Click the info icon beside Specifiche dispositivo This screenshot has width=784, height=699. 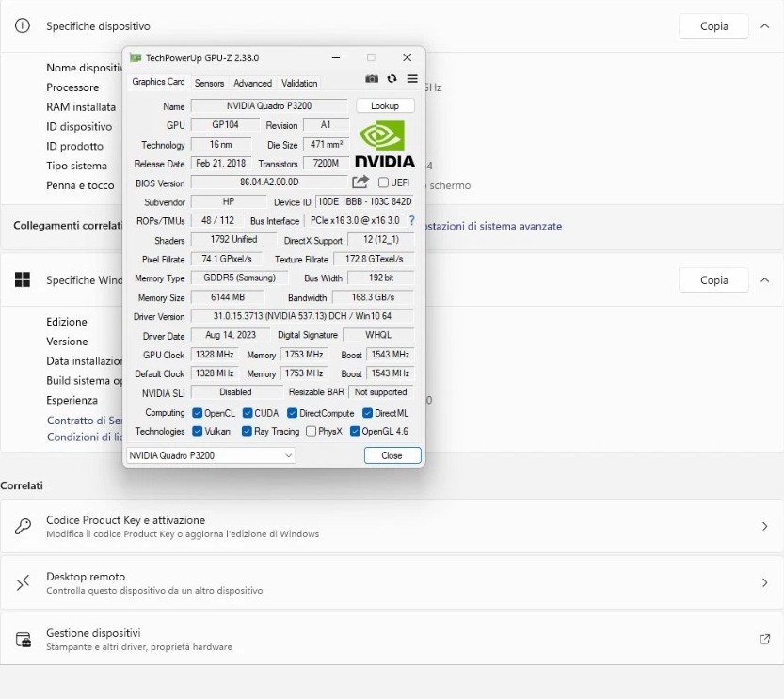[x=23, y=25]
